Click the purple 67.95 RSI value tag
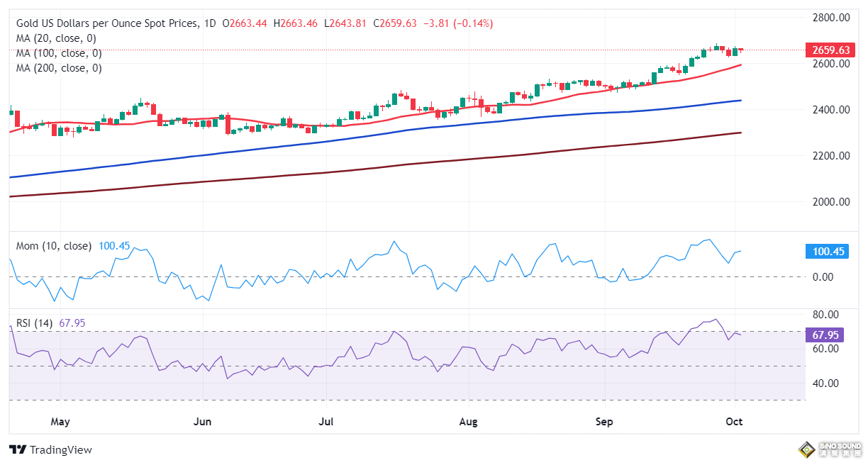This screenshot has height=465, width=868. [827, 335]
